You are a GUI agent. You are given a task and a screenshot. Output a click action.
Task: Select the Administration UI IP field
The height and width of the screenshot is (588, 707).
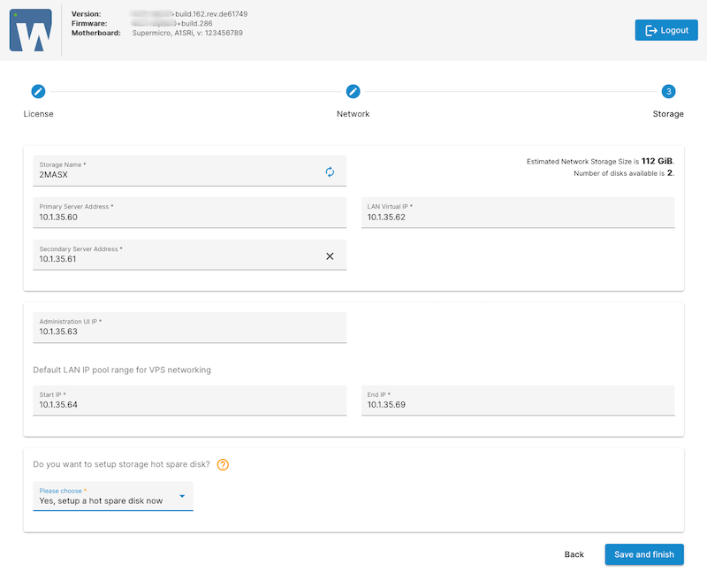(x=189, y=332)
